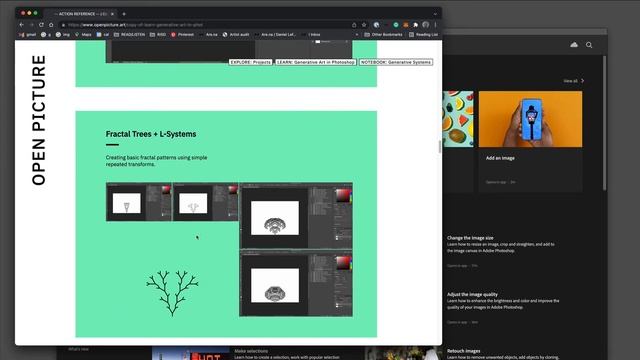Image resolution: width=640 pixels, height=360 pixels.
Task: Open the Extensions puzzle-piece menu
Action: [x=416, y=25]
